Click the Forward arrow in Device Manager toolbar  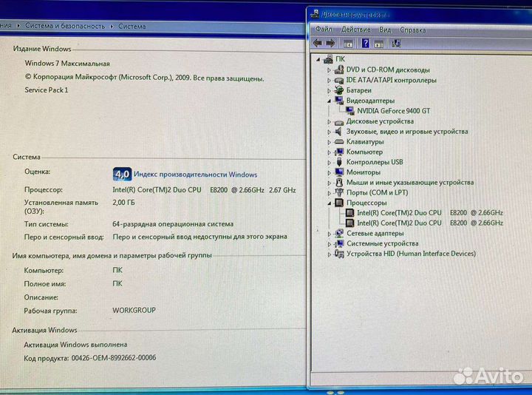click(x=330, y=43)
